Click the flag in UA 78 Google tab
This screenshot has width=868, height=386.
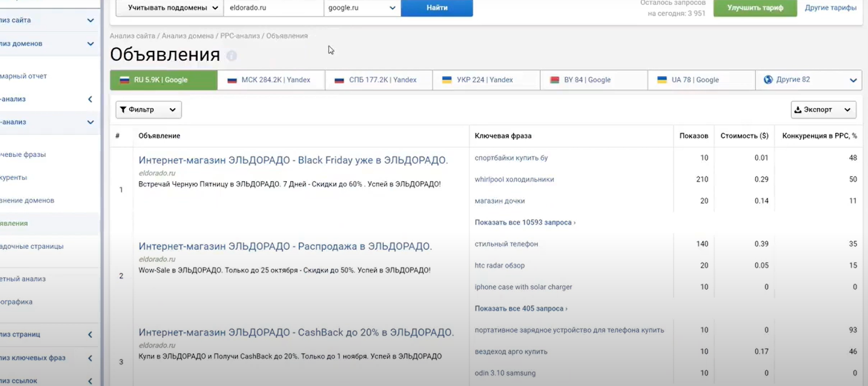coord(662,80)
